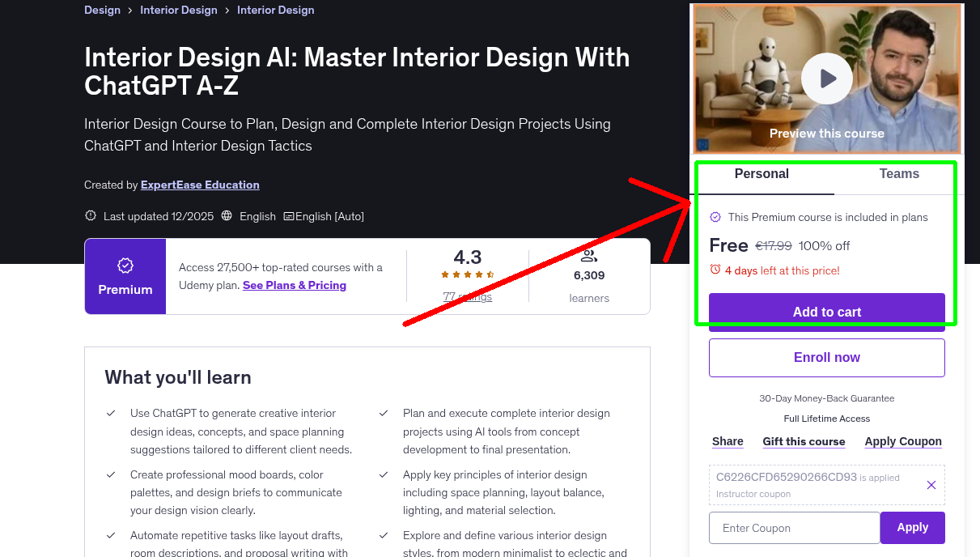Click the Premium shield badge icon
This screenshot has height=557, width=980.
[125, 264]
